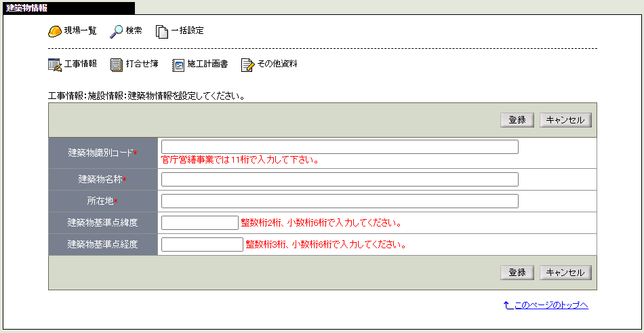Focus the 所在地 input field
This screenshot has width=644, height=333.
340,201
